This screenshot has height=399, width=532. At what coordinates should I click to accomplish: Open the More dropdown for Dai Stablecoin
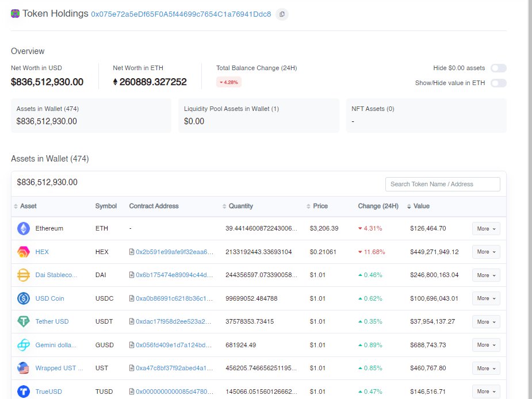486,275
